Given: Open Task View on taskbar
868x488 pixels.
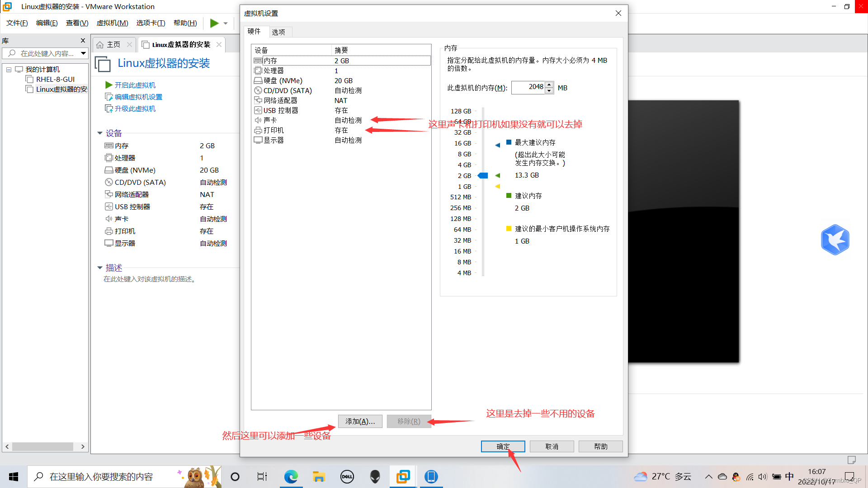Looking at the screenshot, I should click(x=262, y=477).
